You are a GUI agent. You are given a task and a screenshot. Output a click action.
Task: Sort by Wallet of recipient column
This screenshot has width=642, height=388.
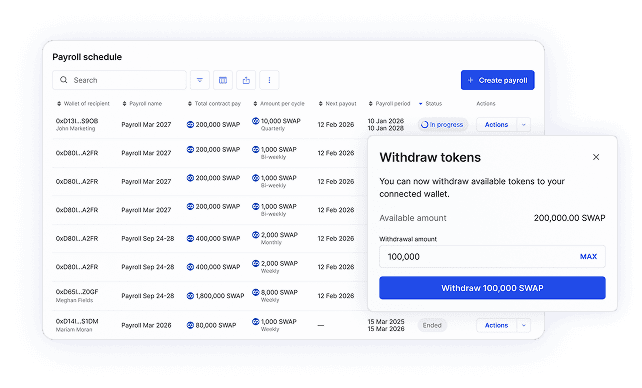[x=83, y=104]
